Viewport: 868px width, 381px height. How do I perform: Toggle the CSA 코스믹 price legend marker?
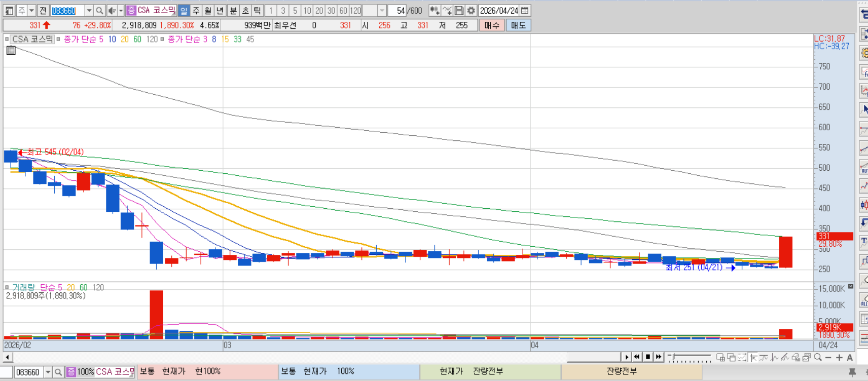click(x=7, y=39)
